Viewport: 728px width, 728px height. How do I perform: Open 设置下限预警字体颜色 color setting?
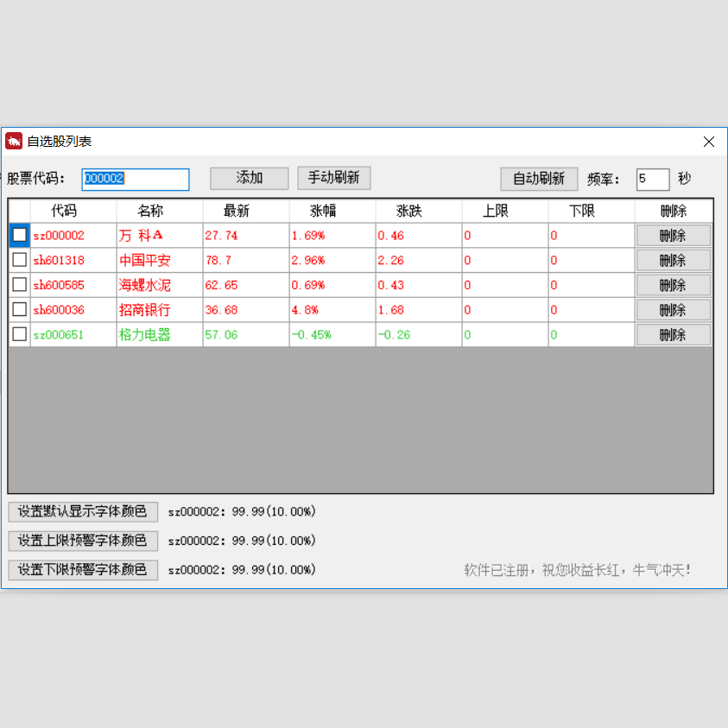coord(83,570)
